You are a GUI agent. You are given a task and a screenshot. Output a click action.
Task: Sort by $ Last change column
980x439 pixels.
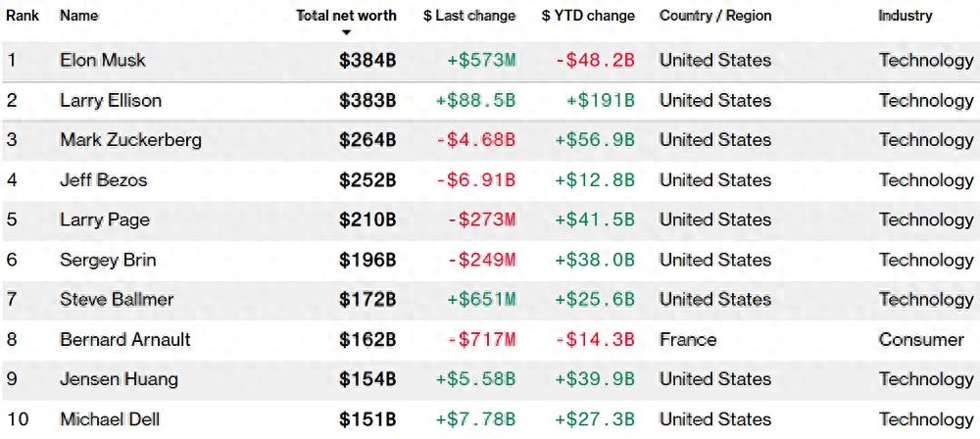(x=469, y=16)
